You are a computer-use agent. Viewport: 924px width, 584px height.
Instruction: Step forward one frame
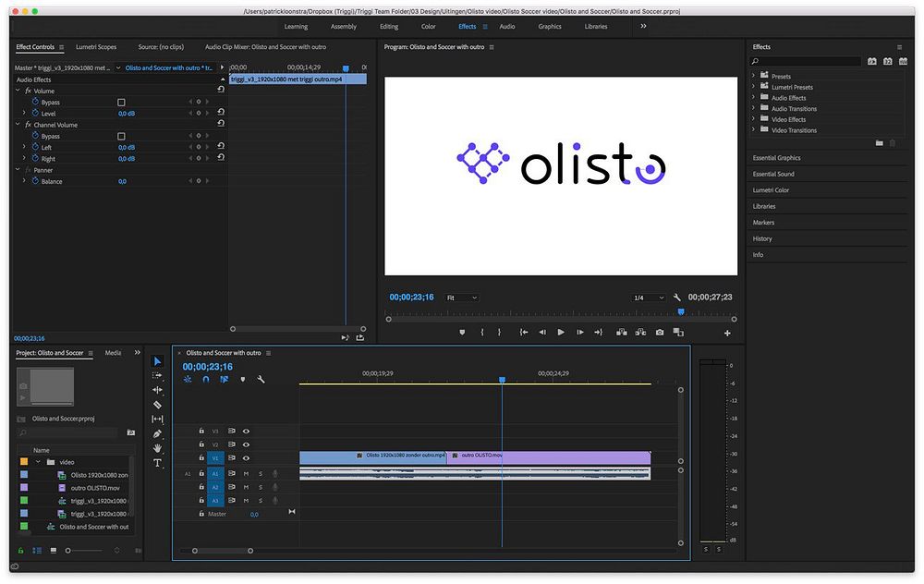580,333
